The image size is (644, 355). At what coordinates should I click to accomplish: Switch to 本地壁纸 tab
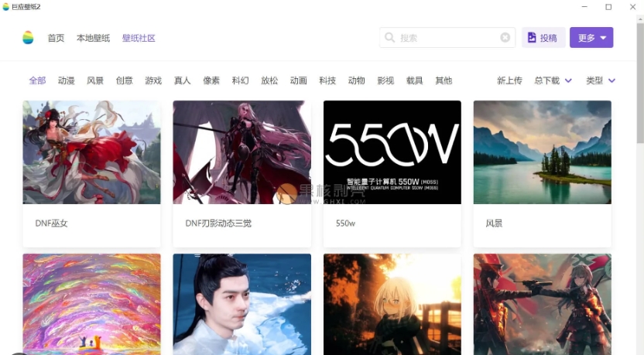click(93, 38)
